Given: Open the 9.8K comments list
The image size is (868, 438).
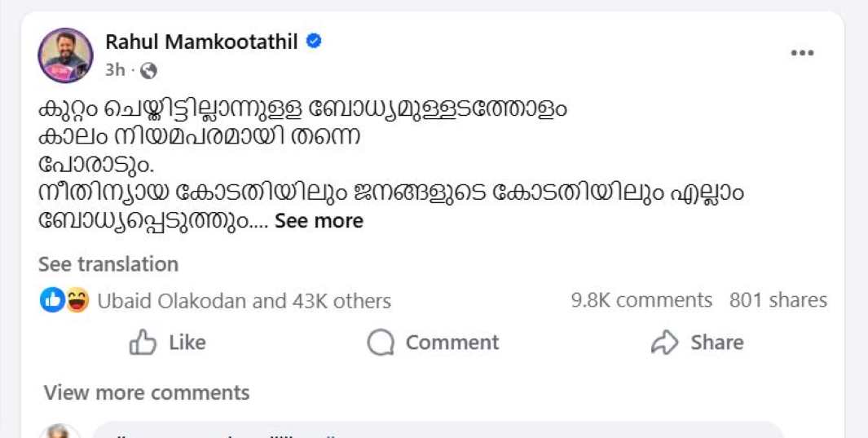Looking at the screenshot, I should pyautogui.click(x=641, y=300).
